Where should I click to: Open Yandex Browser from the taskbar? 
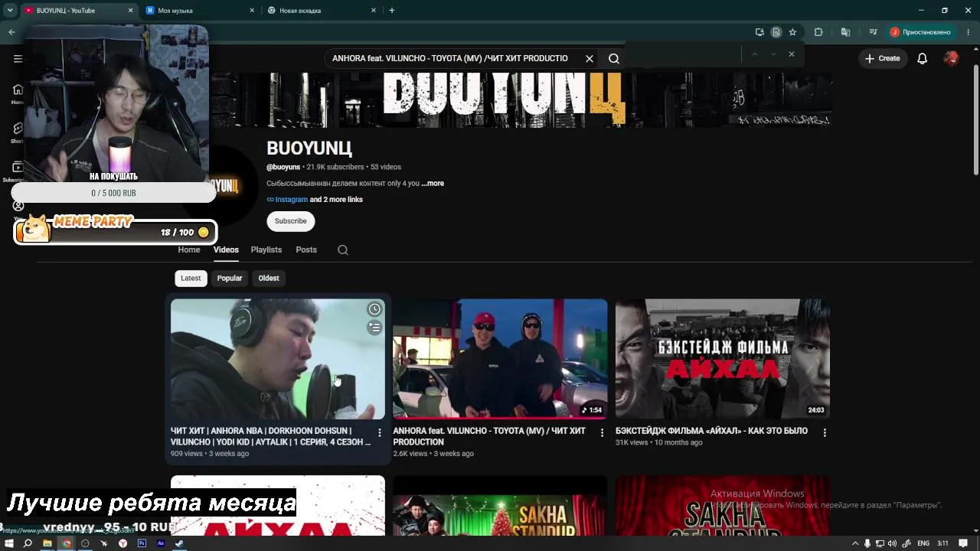(122, 543)
